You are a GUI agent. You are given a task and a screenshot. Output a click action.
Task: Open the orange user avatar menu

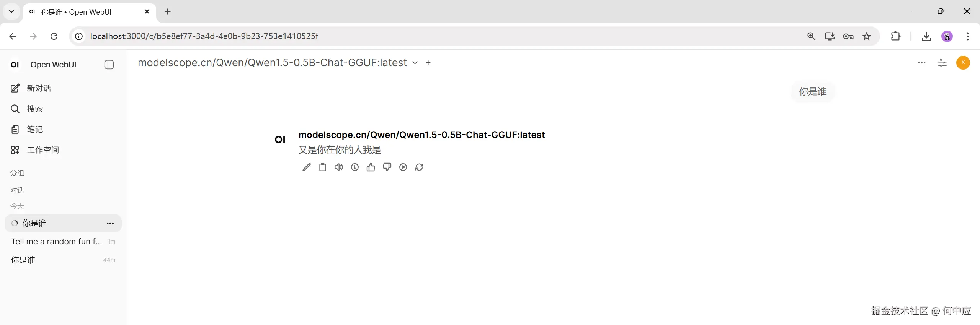point(963,63)
